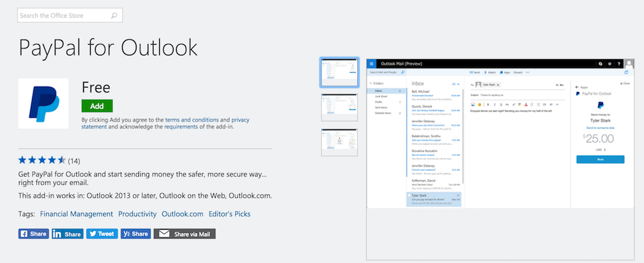Click the emoji icon in compose toolbar
Screen dimensions: 644x263
coord(479,104)
